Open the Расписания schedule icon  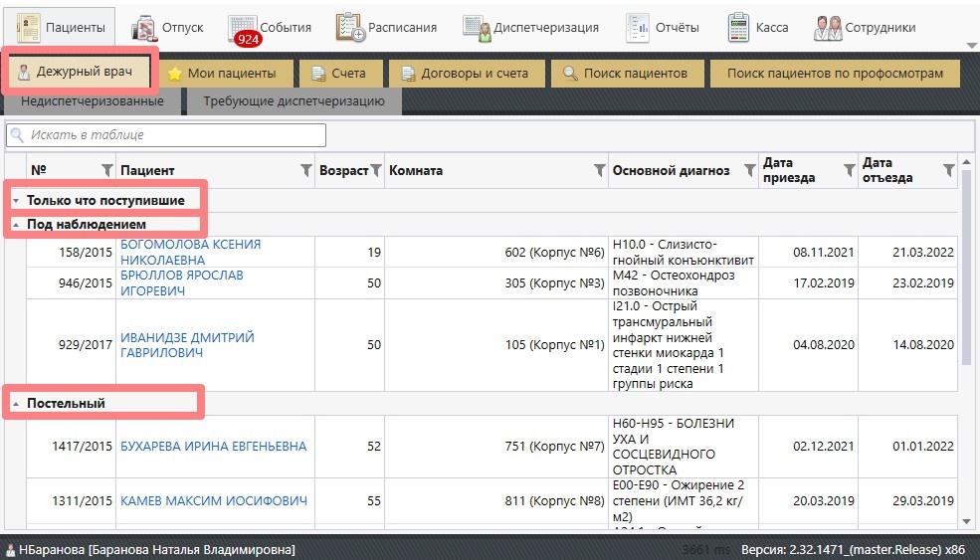click(350, 27)
